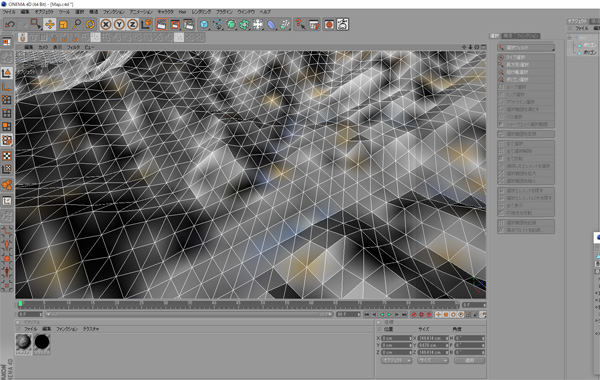600x380 pixels.
Task: Click the 全て選択 command
Action: pyautogui.click(x=526, y=144)
